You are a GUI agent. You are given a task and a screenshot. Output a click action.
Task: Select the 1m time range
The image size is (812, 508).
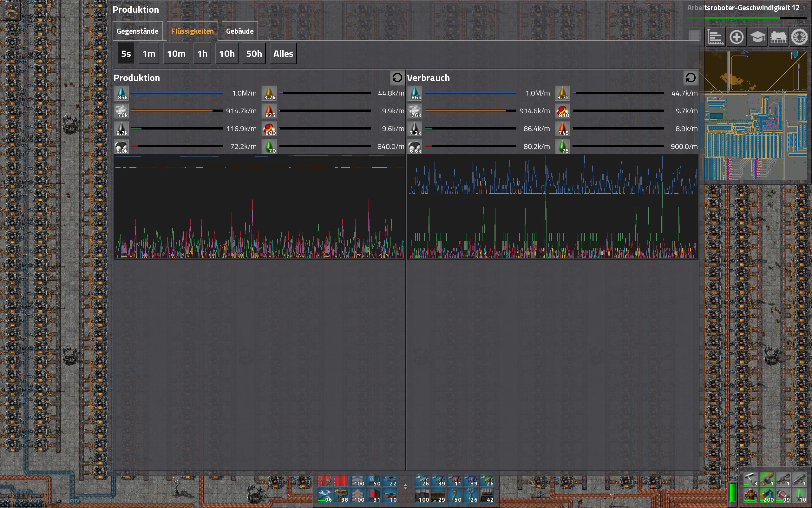(149, 54)
